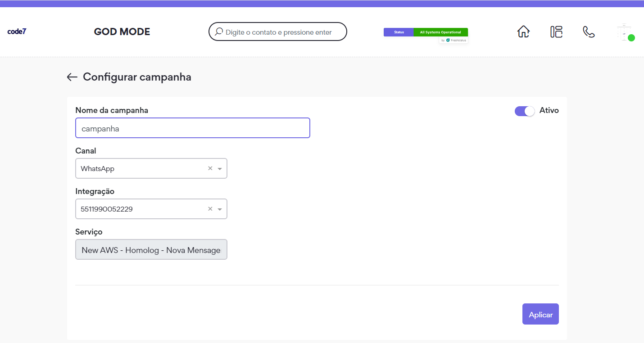
Task: Clear the 5511990052229 integration selection
Action: [x=210, y=209]
